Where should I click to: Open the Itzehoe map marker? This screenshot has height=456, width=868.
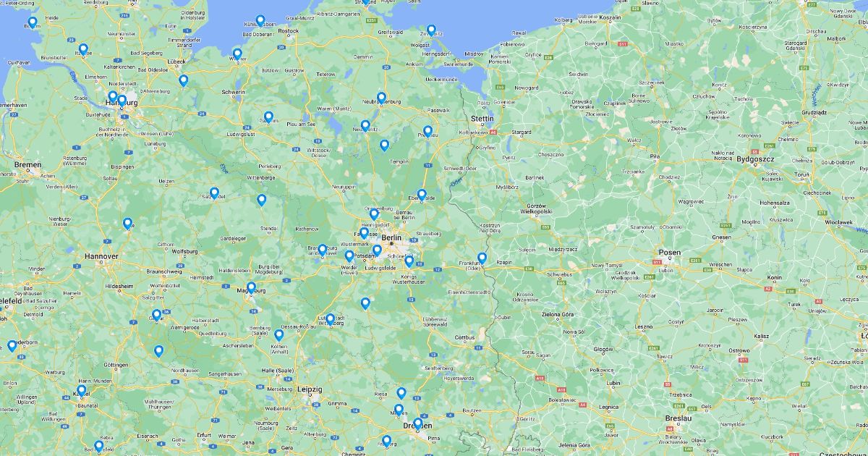83,49
